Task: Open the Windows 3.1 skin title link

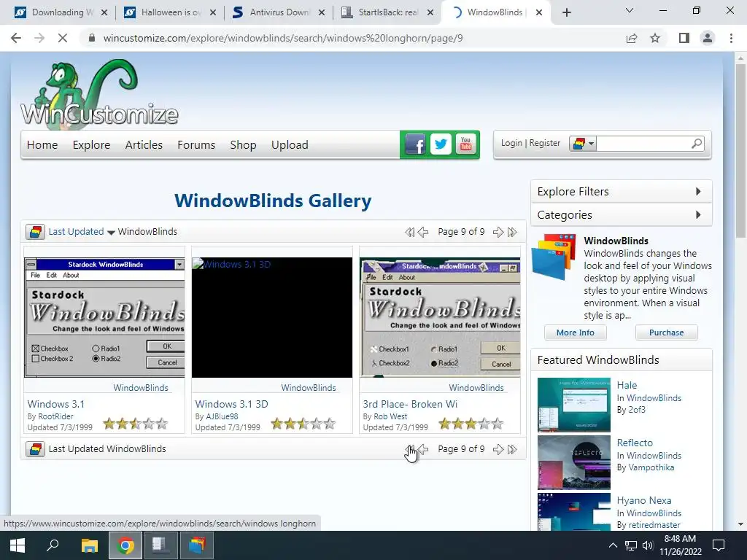Action: [x=55, y=404]
